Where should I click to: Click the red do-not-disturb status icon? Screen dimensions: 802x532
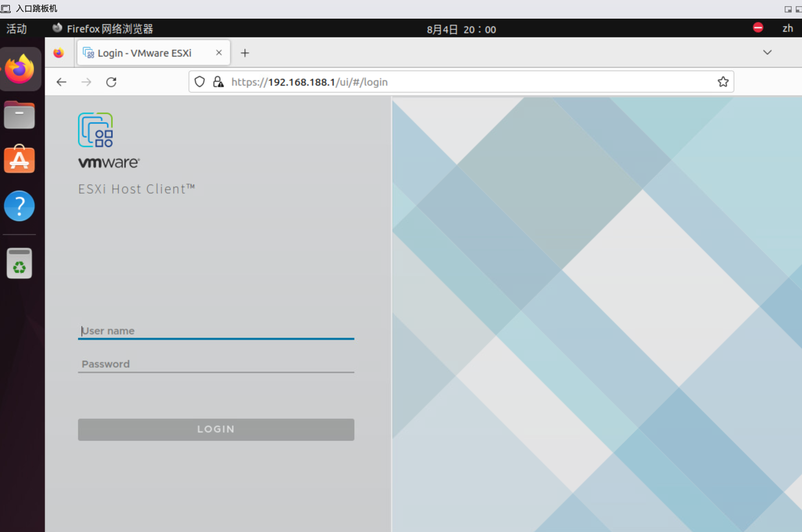758,28
